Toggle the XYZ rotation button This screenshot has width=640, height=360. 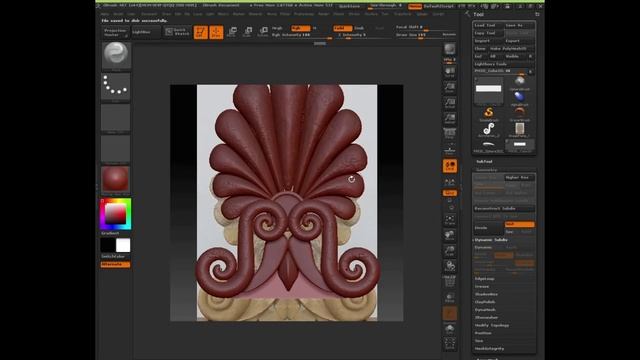point(450,193)
